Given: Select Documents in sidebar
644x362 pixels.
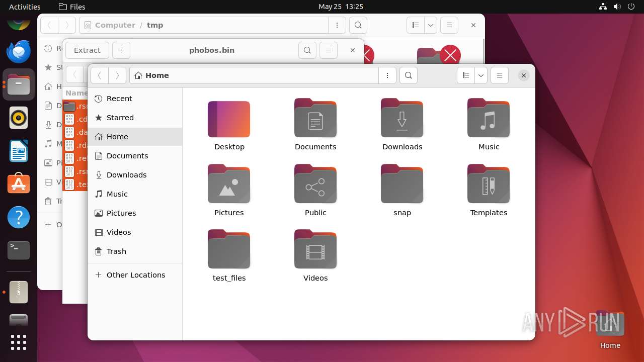Looking at the screenshot, I should pyautogui.click(x=135, y=156).
